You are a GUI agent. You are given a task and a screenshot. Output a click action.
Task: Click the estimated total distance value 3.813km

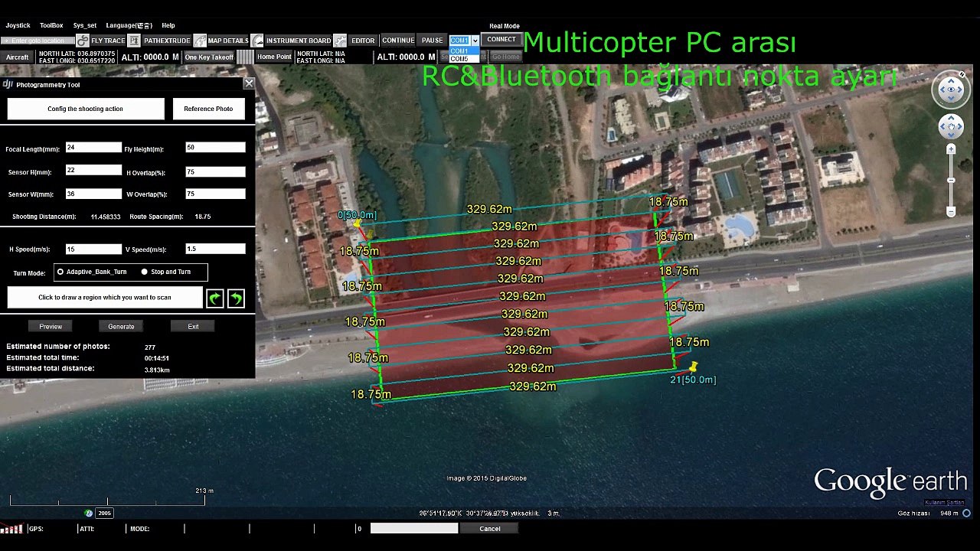click(157, 370)
